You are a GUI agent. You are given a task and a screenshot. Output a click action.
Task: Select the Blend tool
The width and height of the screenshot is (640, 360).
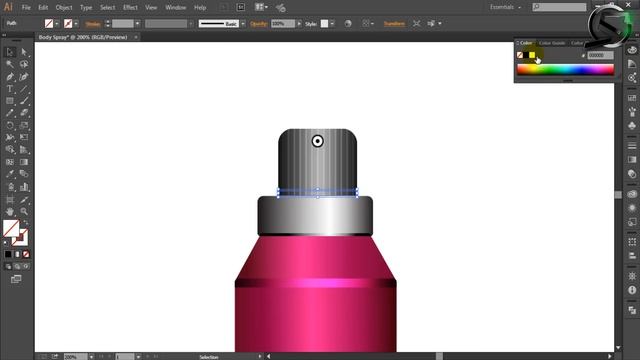pyautogui.click(x=24, y=174)
